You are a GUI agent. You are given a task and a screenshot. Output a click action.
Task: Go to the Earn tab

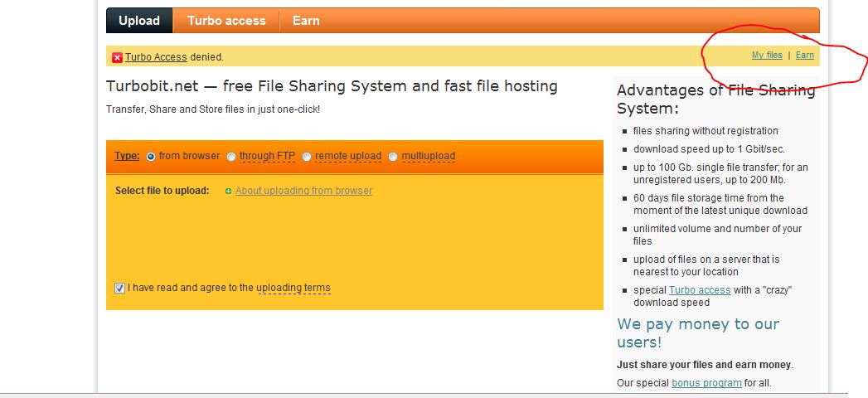(306, 21)
